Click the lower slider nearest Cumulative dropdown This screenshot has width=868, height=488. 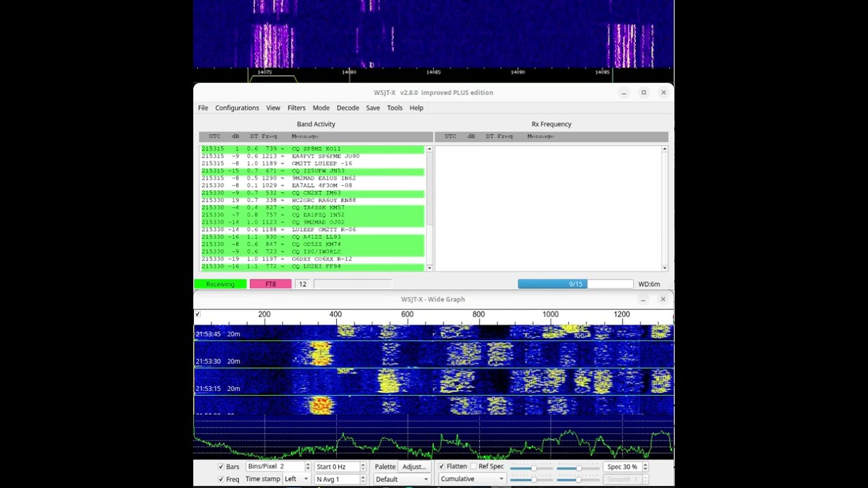pos(531,479)
